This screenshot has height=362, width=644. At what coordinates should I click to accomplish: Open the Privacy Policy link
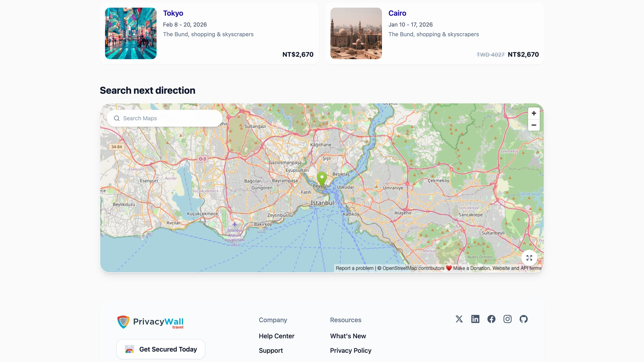click(x=351, y=350)
